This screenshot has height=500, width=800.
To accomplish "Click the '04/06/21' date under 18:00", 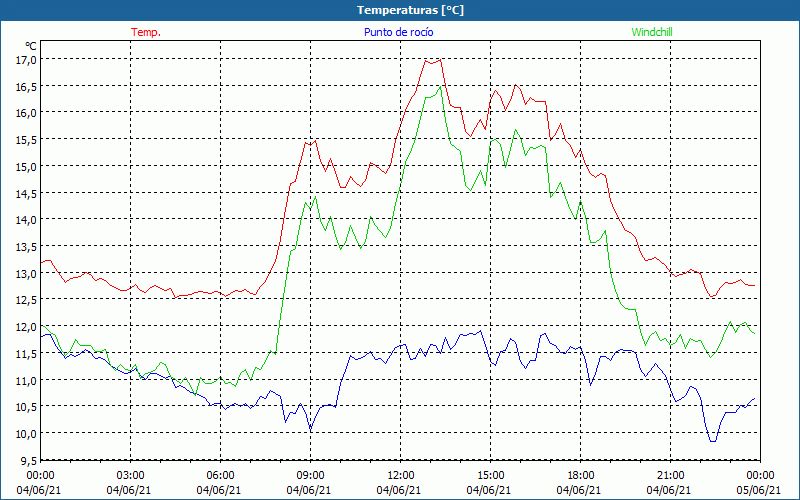I will click(x=579, y=490).
